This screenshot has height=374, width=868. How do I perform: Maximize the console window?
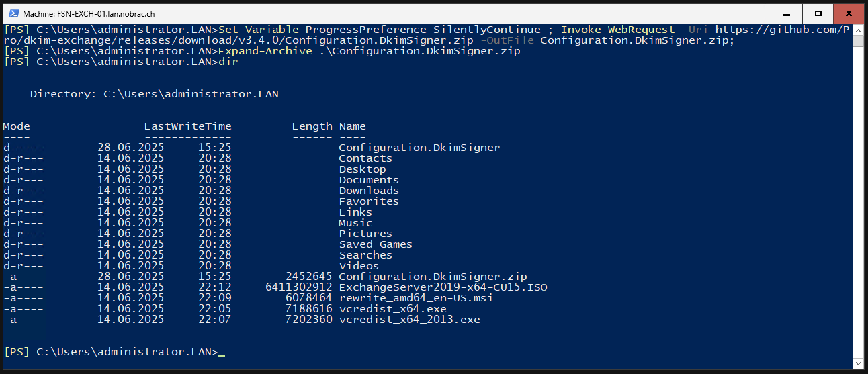coord(818,13)
